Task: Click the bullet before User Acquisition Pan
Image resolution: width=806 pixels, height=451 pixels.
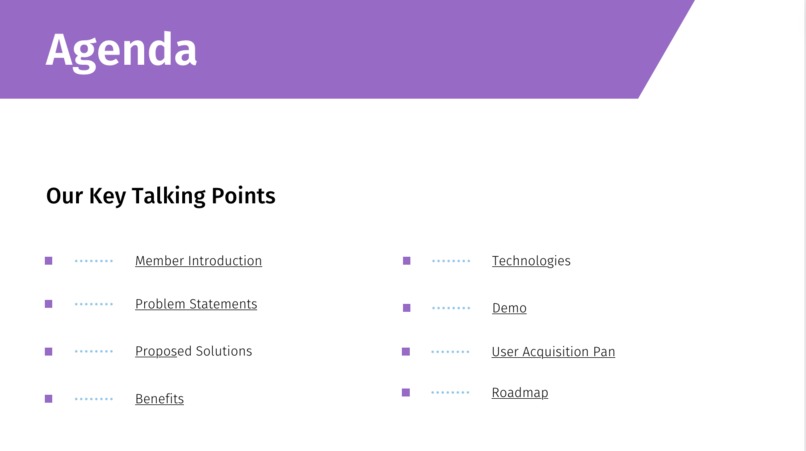Action: coord(406,352)
